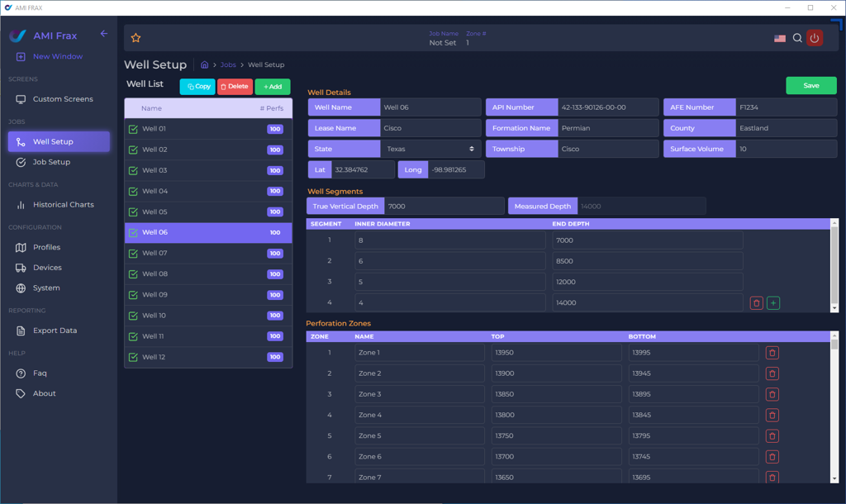Open search using the magnifier icon
846x504 pixels.
pos(796,37)
